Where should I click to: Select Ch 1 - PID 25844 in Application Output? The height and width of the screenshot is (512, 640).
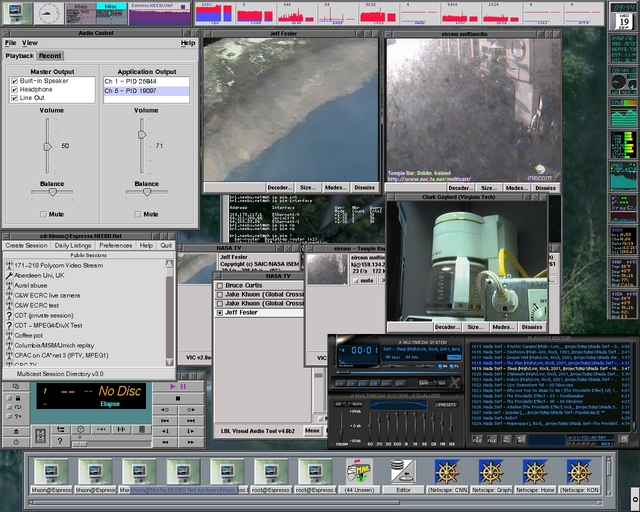click(x=146, y=82)
